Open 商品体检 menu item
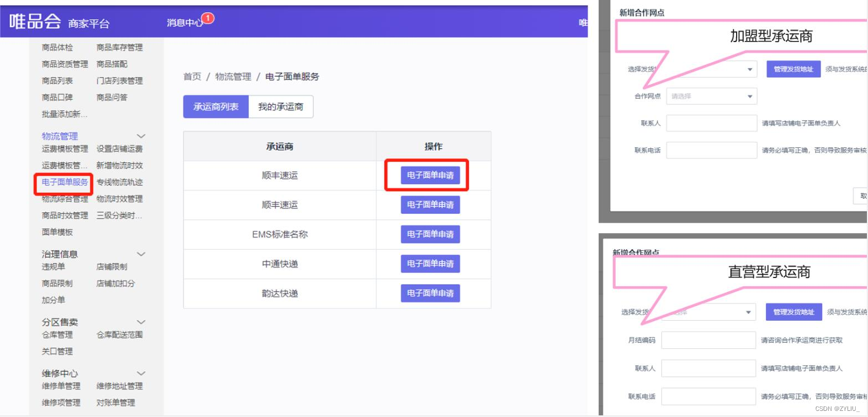This screenshot has height=417, width=868. [57, 48]
